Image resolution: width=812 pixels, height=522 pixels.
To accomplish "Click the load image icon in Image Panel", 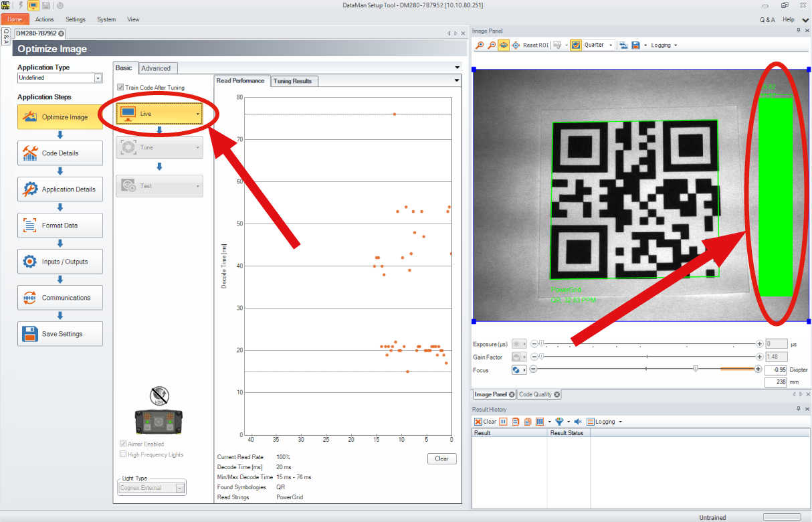I will (623, 45).
